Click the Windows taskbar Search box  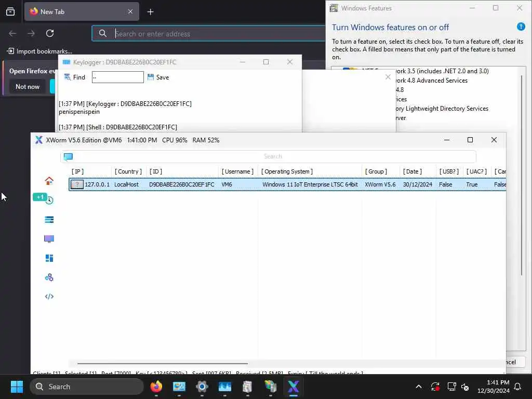click(x=87, y=387)
